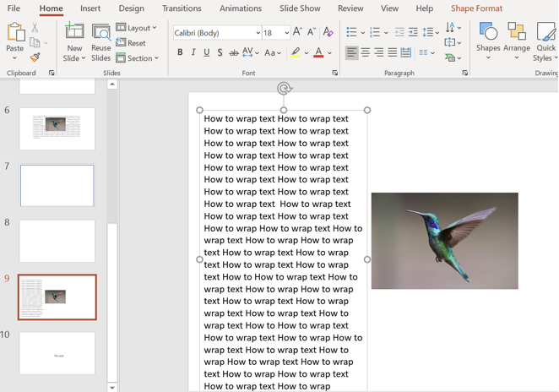This screenshot has width=559, height=392.
Task: Apply strikethrough to text
Action: coord(234,53)
